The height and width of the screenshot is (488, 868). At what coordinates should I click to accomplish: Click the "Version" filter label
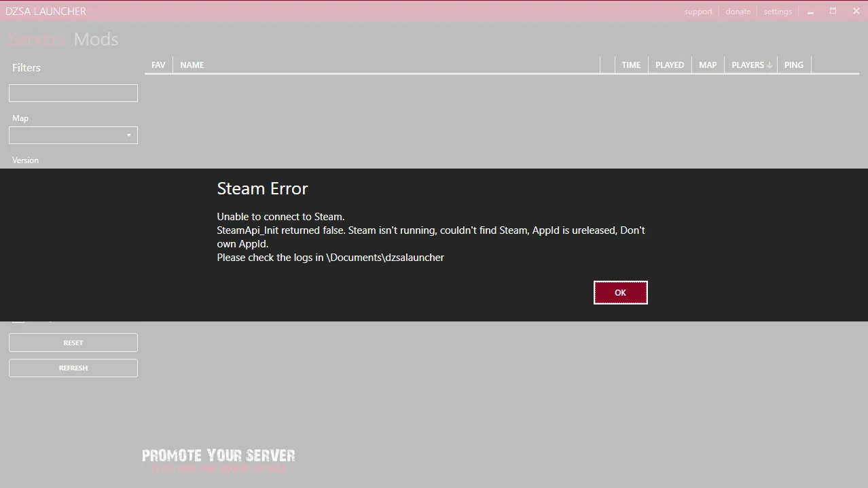[x=25, y=160]
